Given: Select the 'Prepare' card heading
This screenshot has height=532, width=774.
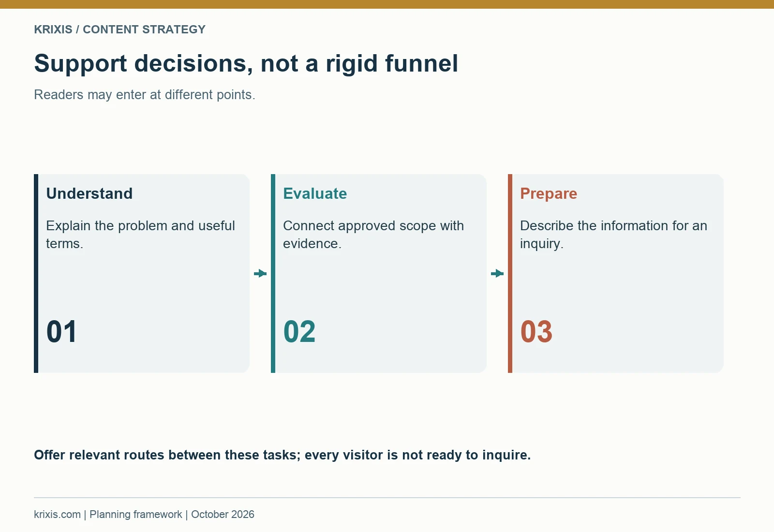Looking at the screenshot, I should pos(549,194).
